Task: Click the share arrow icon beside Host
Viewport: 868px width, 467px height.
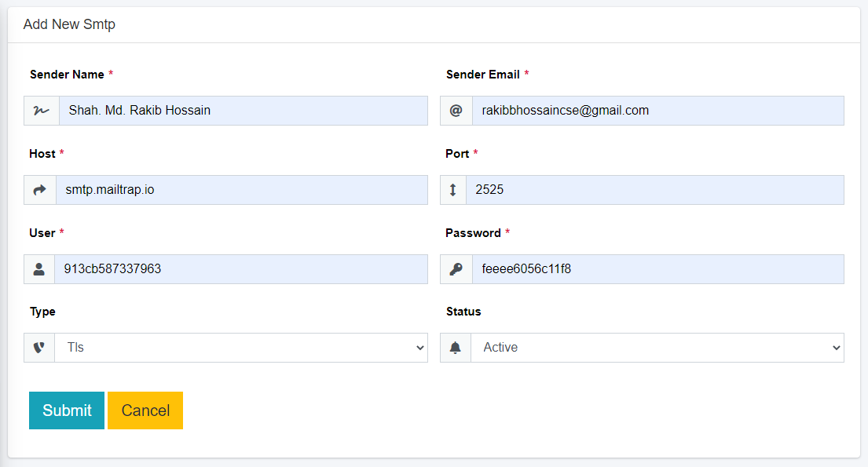Action: [40, 190]
